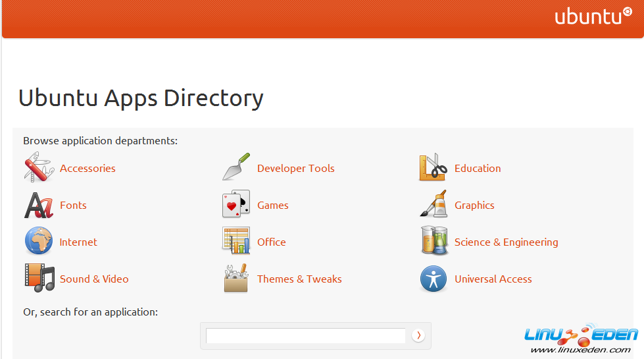Click the Internet globe icon
This screenshot has width=644, height=359.
click(x=39, y=241)
